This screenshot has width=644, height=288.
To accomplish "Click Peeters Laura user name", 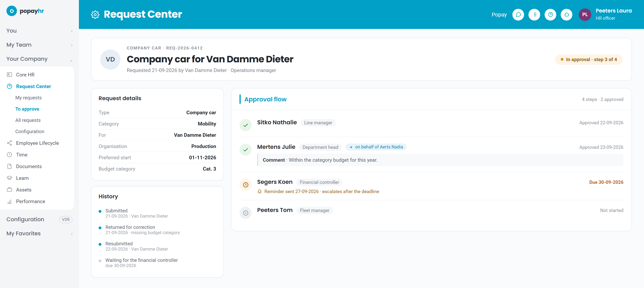I will tap(613, 11).
